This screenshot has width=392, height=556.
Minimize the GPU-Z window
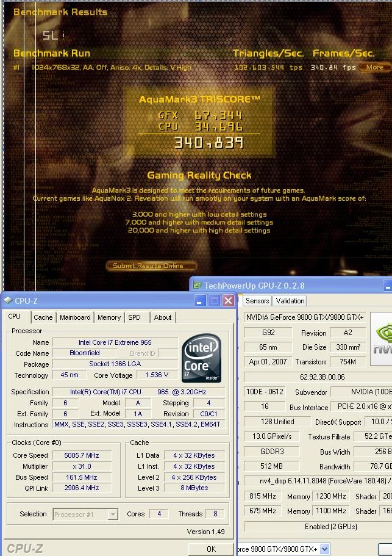[388, 286]
